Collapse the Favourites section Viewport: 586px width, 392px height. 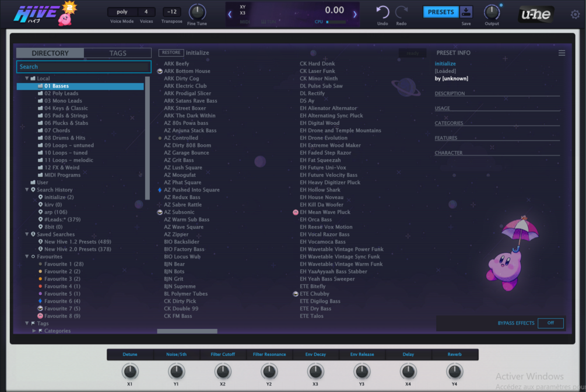(x=27, y=257)
